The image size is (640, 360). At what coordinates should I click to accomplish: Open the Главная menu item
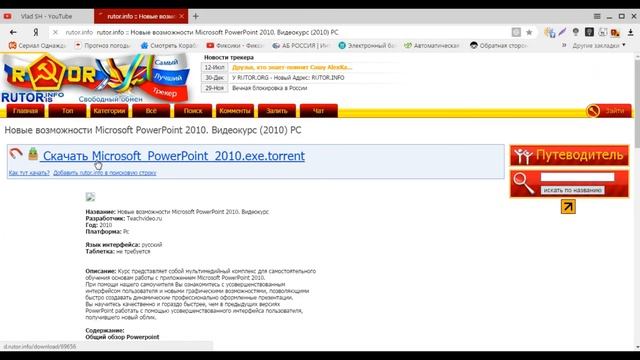[x=25, y=111]
